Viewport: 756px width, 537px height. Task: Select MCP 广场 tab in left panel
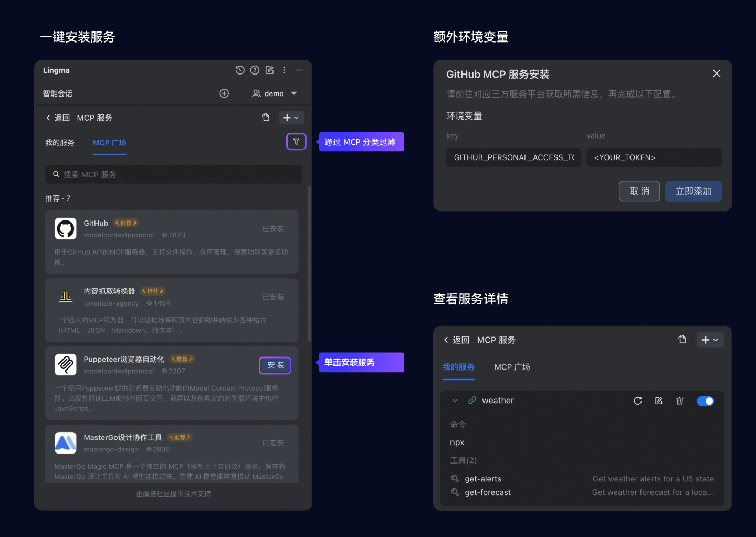[x=109, y=143]
